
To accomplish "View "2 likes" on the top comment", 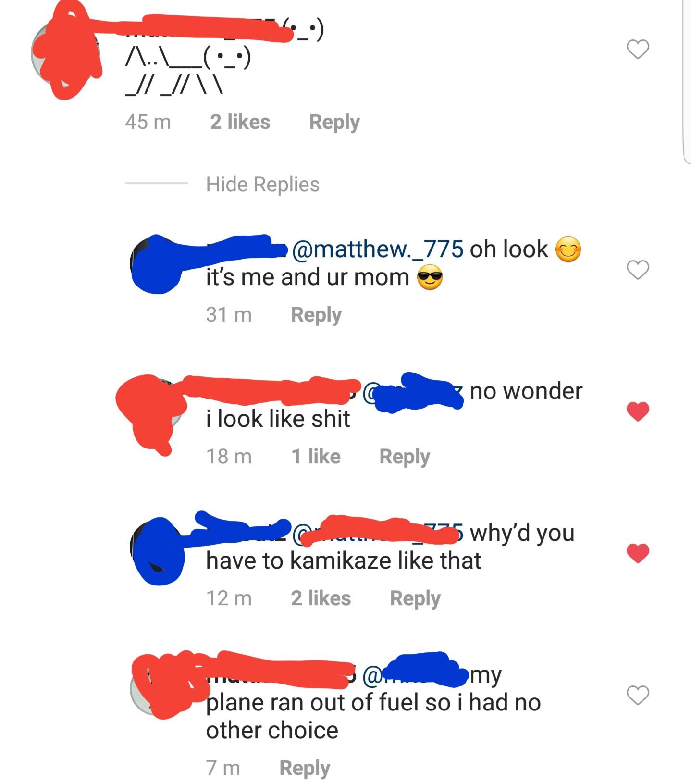I will tap(240, 122).
